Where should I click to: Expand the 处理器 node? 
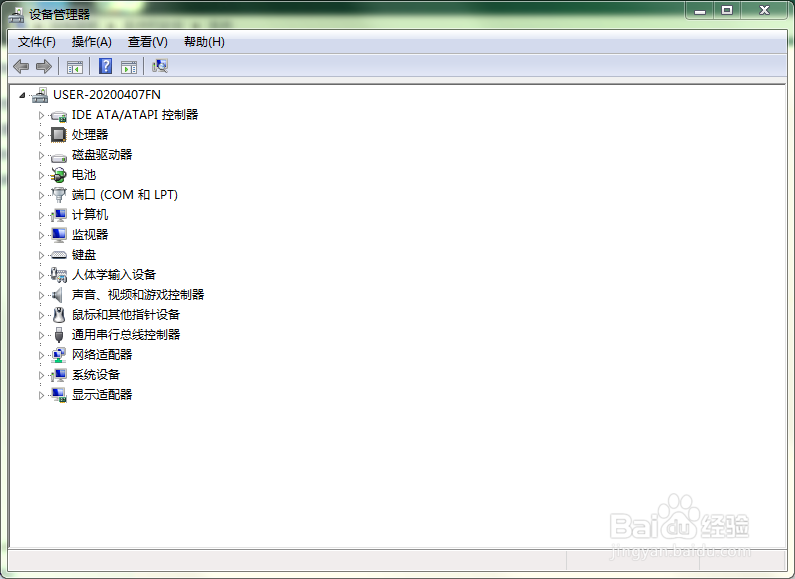coord(41,135)
